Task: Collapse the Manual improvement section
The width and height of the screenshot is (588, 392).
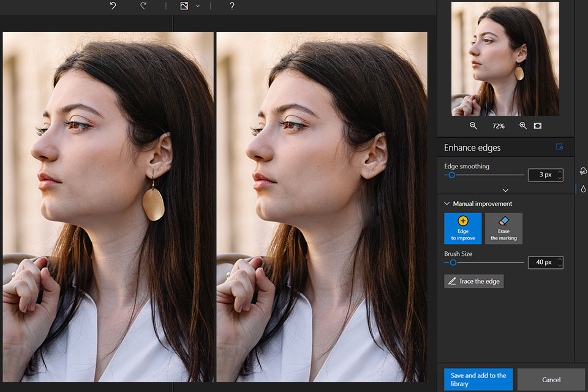Action: (x=447, y=203)
